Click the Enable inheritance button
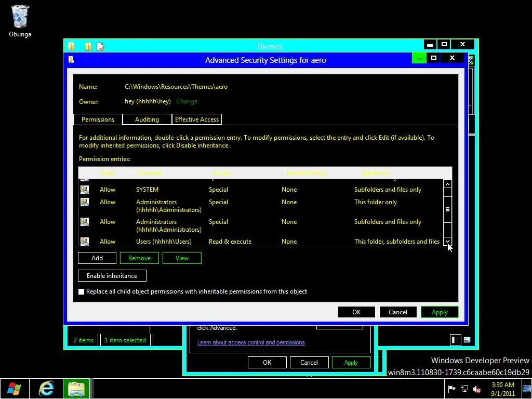532x399 pixels. click(112, 275)
